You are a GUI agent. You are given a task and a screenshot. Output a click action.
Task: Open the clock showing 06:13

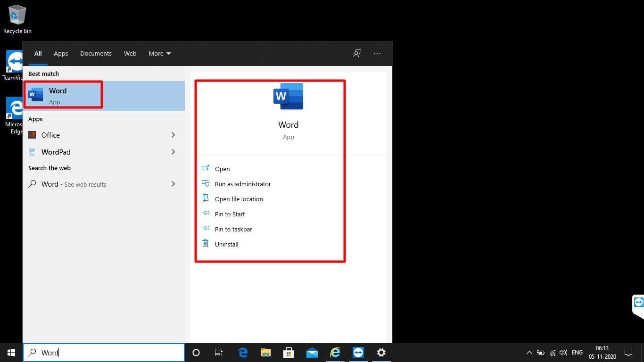[602, 353]
